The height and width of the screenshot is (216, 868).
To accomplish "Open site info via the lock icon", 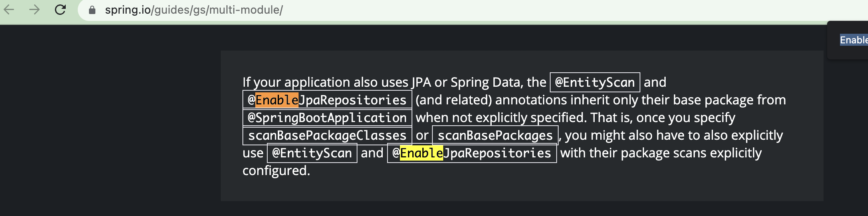I will click(x=92, y=10).
